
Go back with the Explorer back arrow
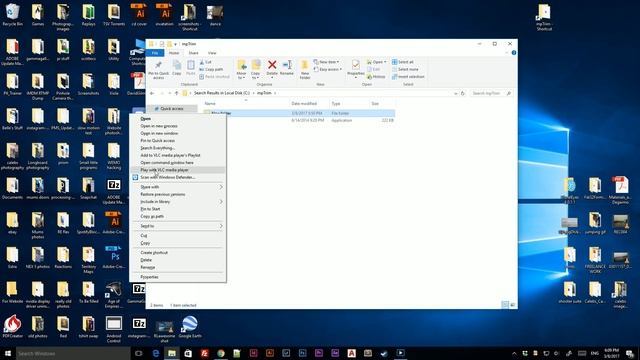[x=152, y=93]
